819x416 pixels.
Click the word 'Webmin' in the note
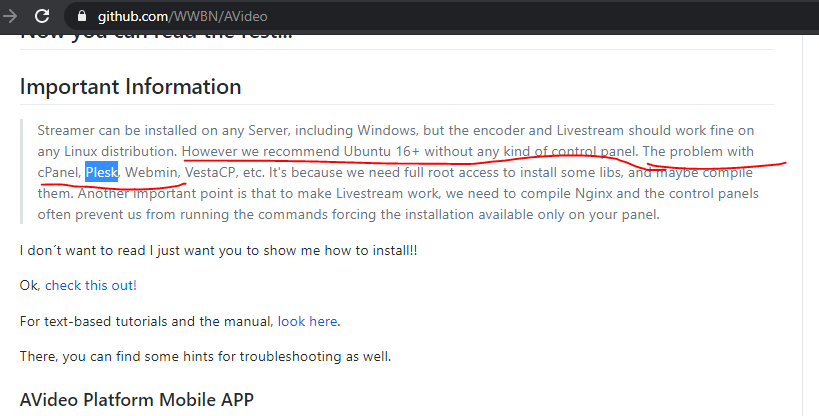(151, 172)
